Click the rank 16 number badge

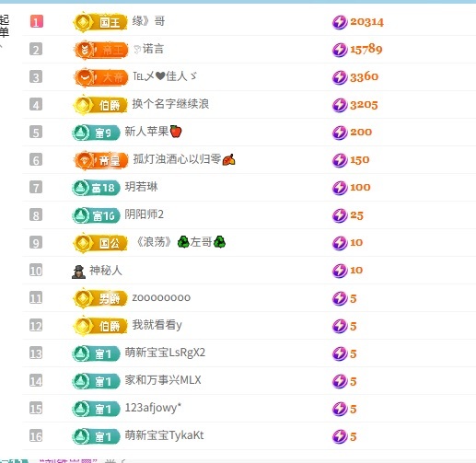tap(36, 436)
